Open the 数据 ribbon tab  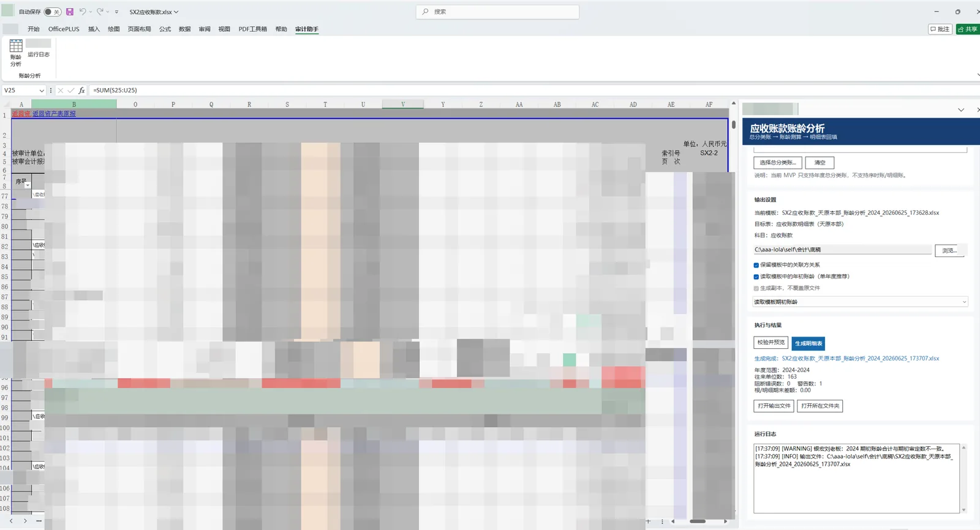[x=184, y=29]
